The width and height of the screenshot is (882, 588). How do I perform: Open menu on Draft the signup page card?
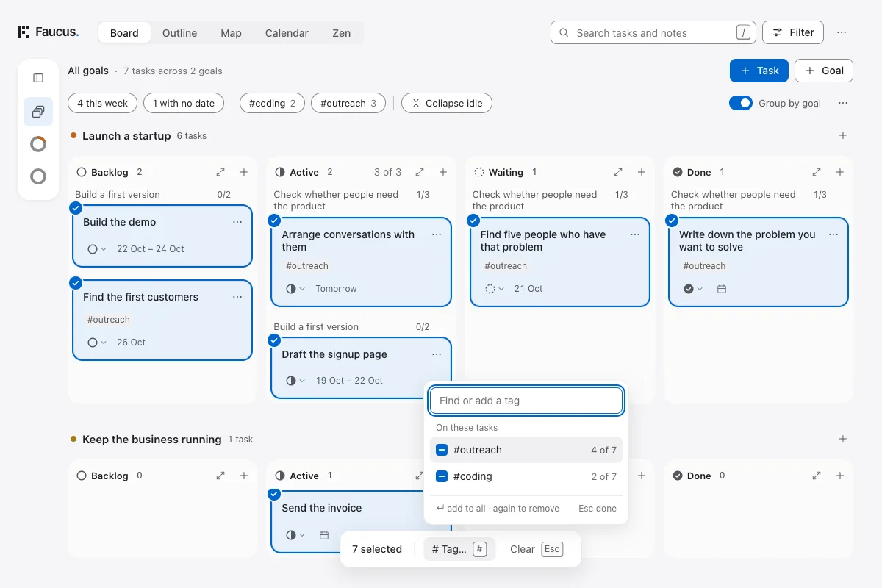pos(437,354)
